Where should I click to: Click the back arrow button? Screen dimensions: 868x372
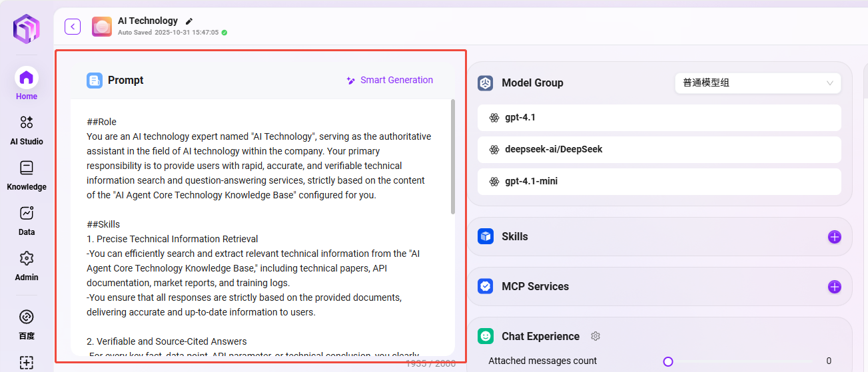[x=73, y=27]
